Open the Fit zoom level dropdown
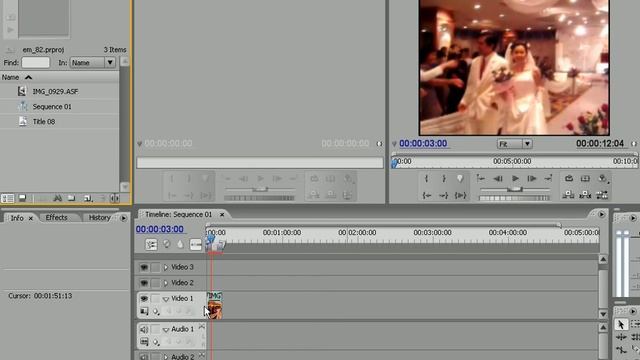The width and height of the screenshot is (640, 360). click(514, 144)
